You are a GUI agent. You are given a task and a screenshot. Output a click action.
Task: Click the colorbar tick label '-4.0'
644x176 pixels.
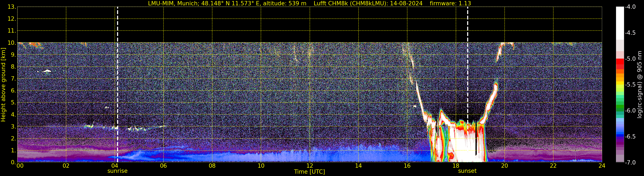[630, 7]
